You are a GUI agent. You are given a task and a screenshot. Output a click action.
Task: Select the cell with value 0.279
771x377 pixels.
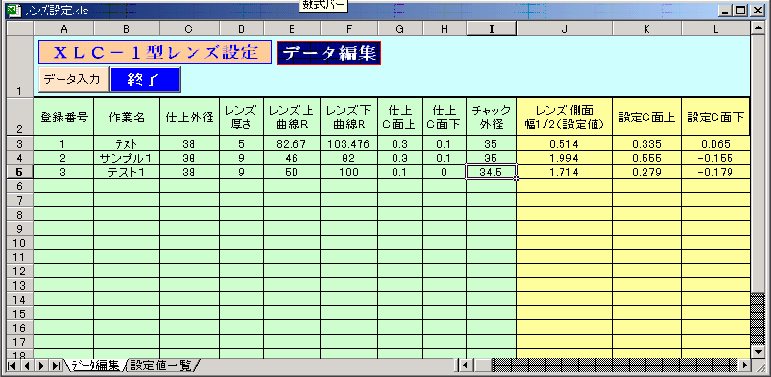coord(647,172)
